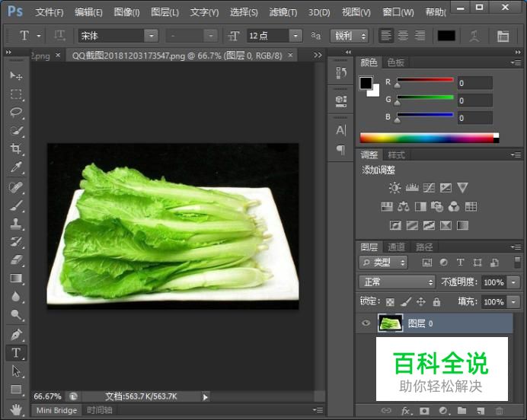
Task: Open the 图像(I) menu
Action: tap(126, 12)
